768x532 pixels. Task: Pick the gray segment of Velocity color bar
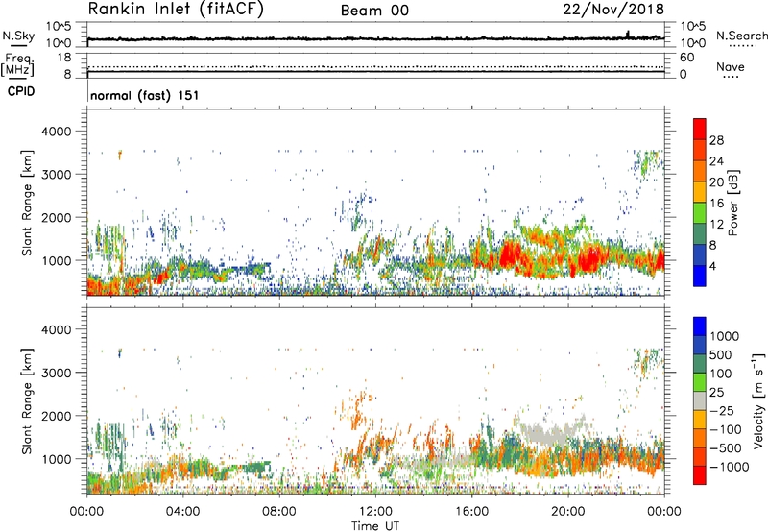coord(700,401)
